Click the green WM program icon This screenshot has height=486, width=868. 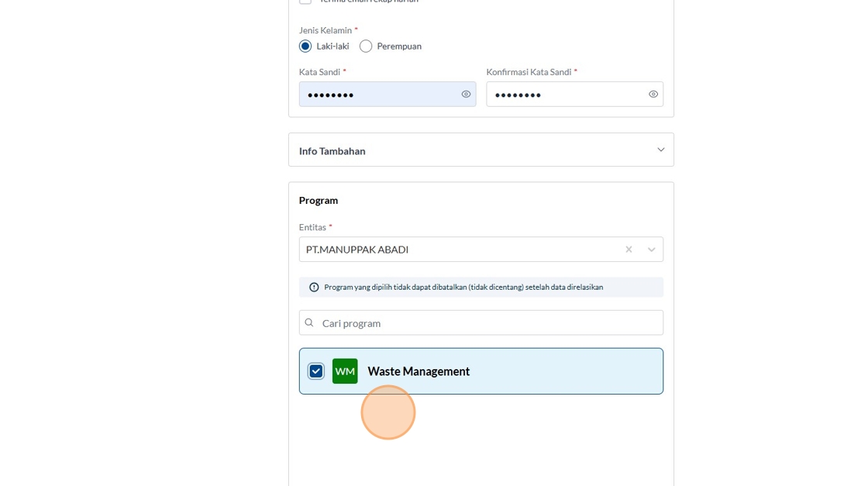(x=345, y=371)
